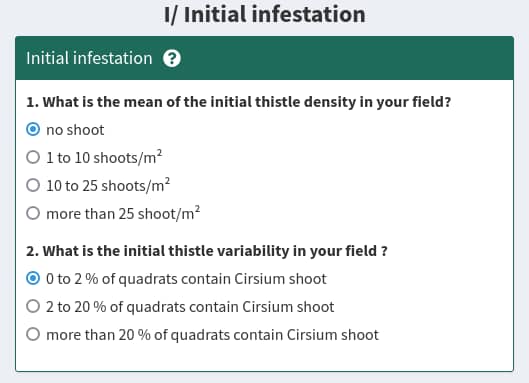Click '0 to 2 % of quadrats contain Cirsium shoot' text
The width and height of the screenshot is (529, 383).
pyautogui.click(x=186, y=279)
